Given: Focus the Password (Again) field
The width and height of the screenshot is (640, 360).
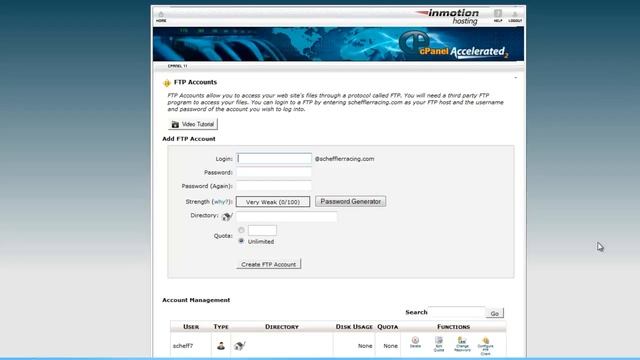Looking at the screenshot, I should click(274, 186).
